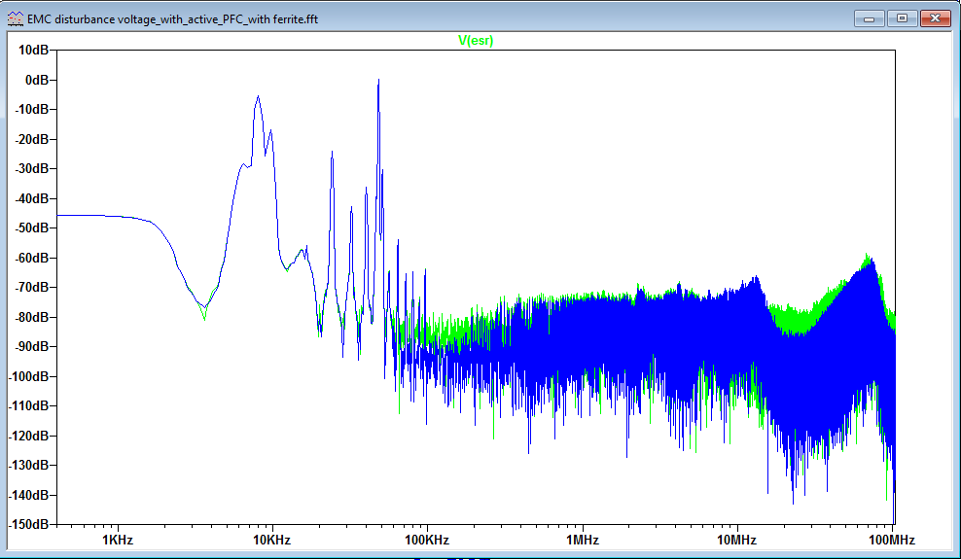Click the 100MHz frequency axis label
This screenshot has height=560, width=961.
(x=892, y=540)
